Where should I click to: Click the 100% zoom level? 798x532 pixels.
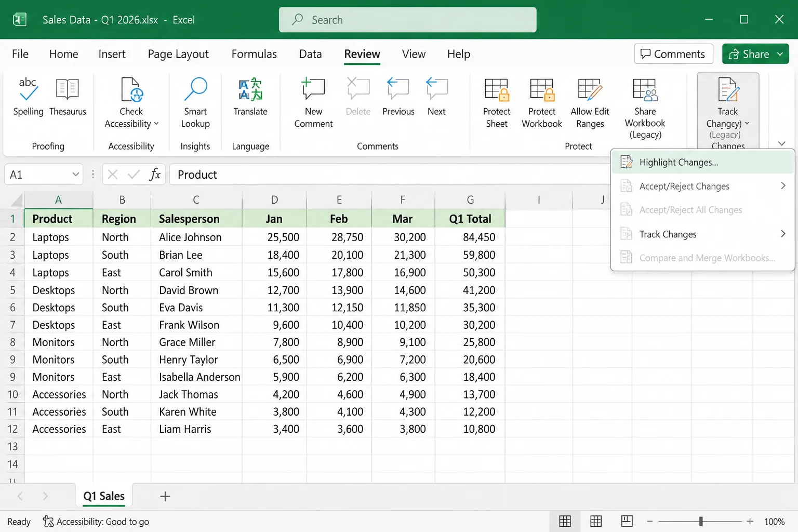click(x=774, y=521)
